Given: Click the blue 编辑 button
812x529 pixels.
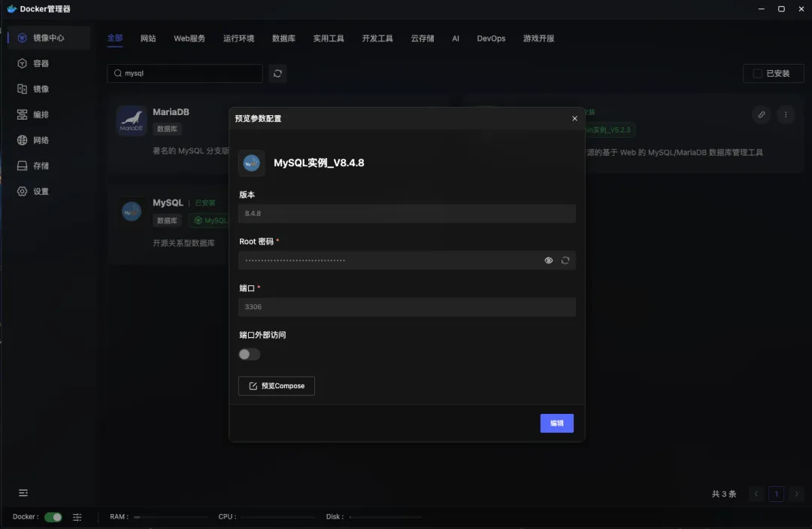Looking at the screenshot, I should pyautogui.click(x=556, y=424).
